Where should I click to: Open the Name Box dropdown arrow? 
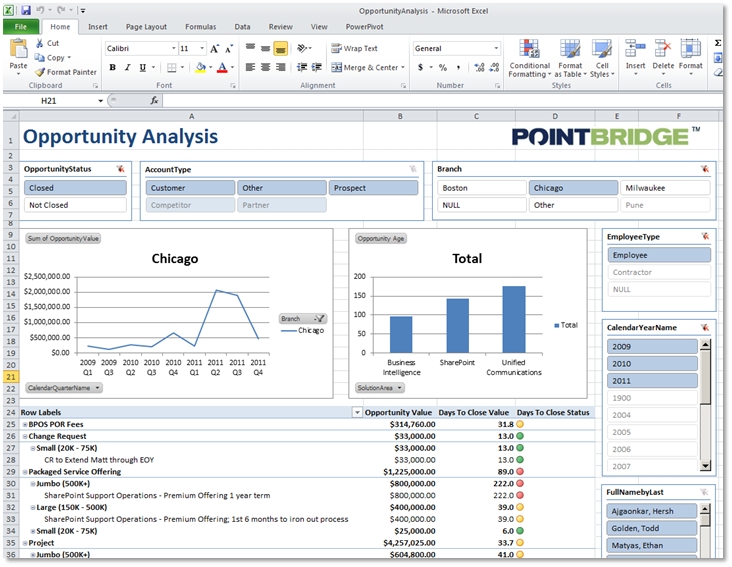click(100, 101)
